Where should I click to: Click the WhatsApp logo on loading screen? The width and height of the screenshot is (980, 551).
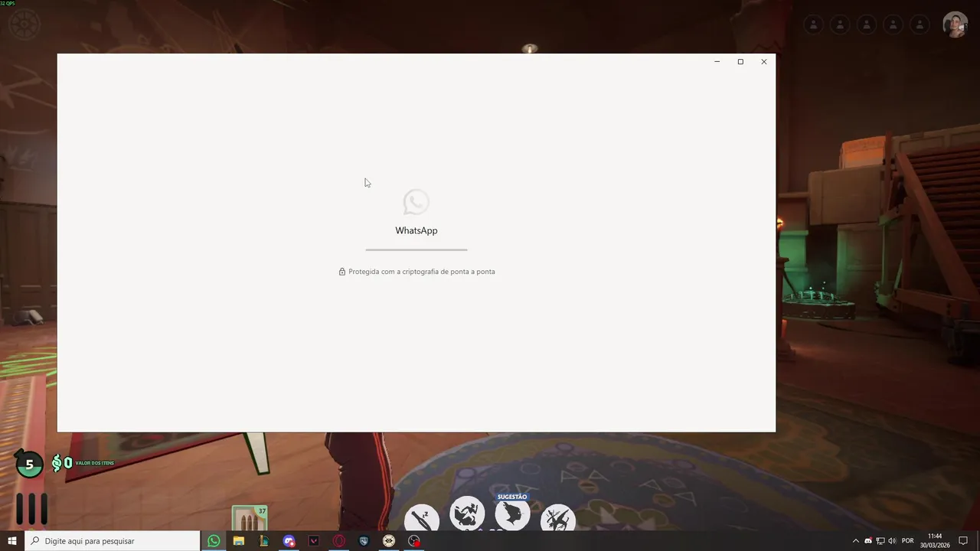(416, 202)
